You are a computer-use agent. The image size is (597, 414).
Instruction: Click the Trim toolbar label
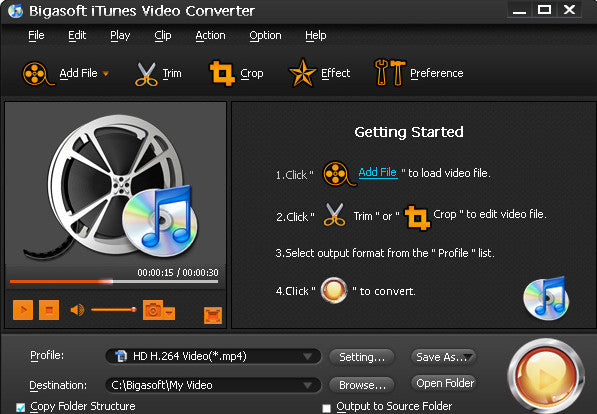[172, 73]
